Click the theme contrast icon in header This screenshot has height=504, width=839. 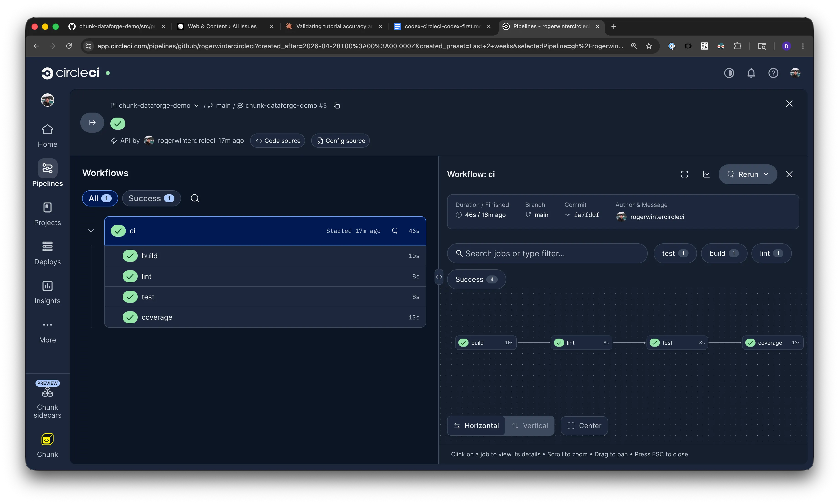tap(729, 73)
